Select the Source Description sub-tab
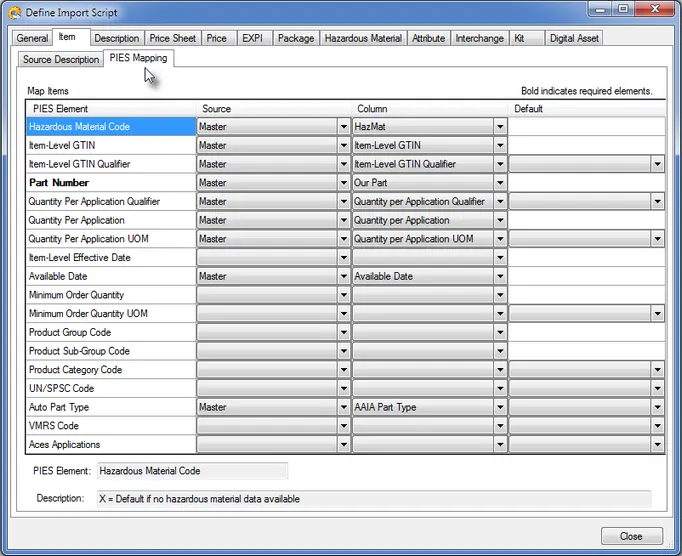Screen dimensions: 682x556 pyautogui.click(x=61, y=60)
